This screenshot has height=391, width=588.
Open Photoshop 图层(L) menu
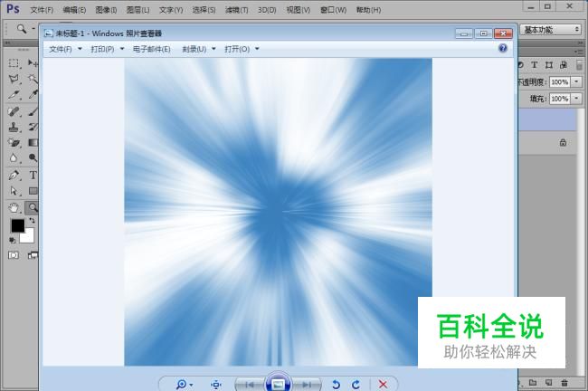tap(138, 10)
